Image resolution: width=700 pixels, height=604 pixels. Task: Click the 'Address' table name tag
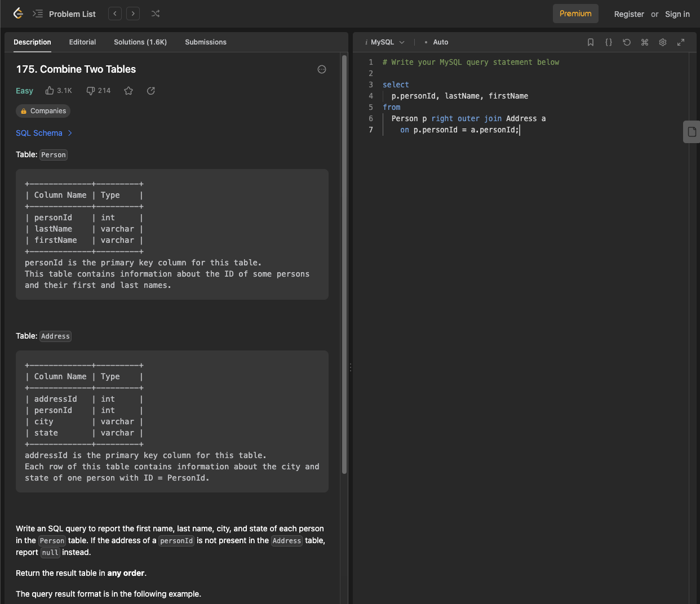point(55,336)
